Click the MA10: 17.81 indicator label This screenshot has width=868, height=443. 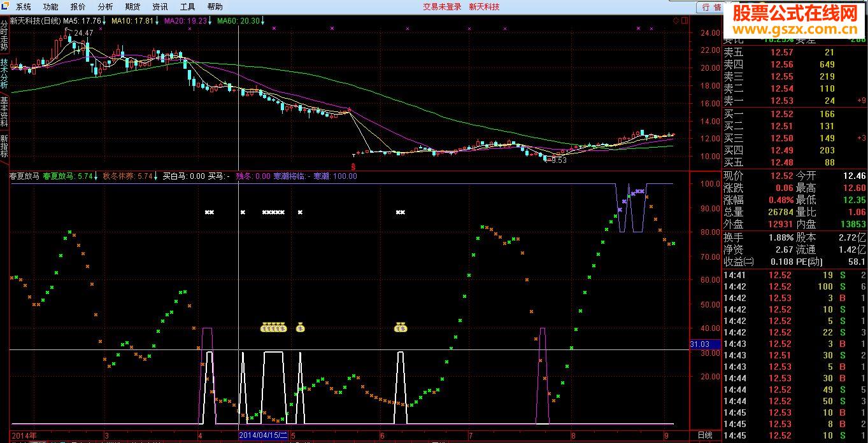point(132,20)
